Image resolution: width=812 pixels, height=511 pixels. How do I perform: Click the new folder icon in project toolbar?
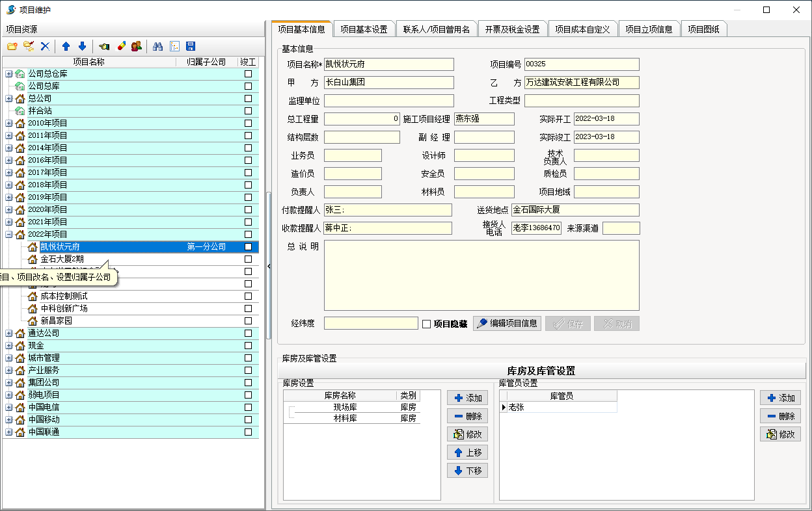coord(12,46)
